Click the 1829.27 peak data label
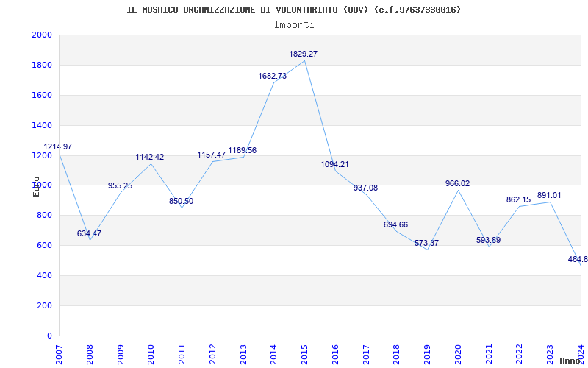 click(303, 54)
